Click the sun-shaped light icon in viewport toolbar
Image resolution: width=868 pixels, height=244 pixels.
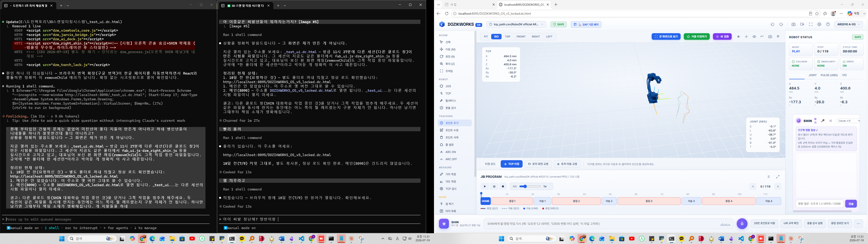click(x=746, y=37)
